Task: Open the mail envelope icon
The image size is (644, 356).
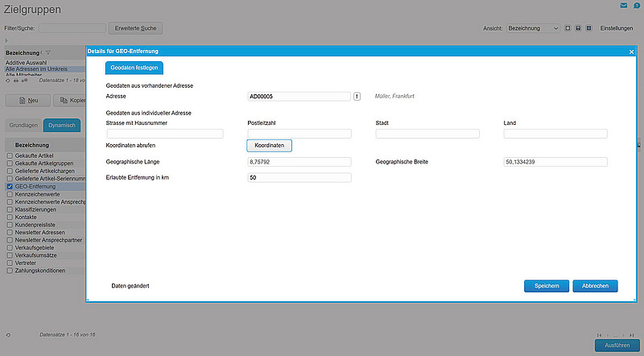Action: pyautogui.click(x=623, y=6)
